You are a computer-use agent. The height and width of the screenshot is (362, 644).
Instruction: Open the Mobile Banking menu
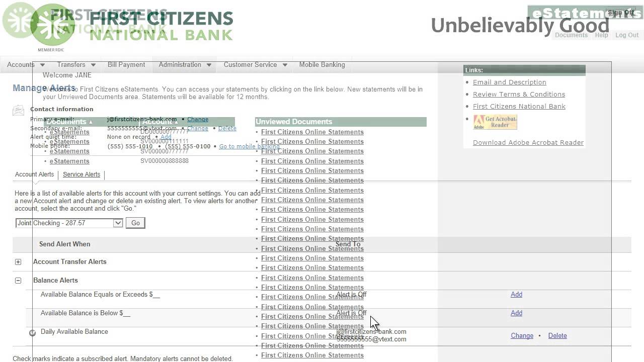322,64
